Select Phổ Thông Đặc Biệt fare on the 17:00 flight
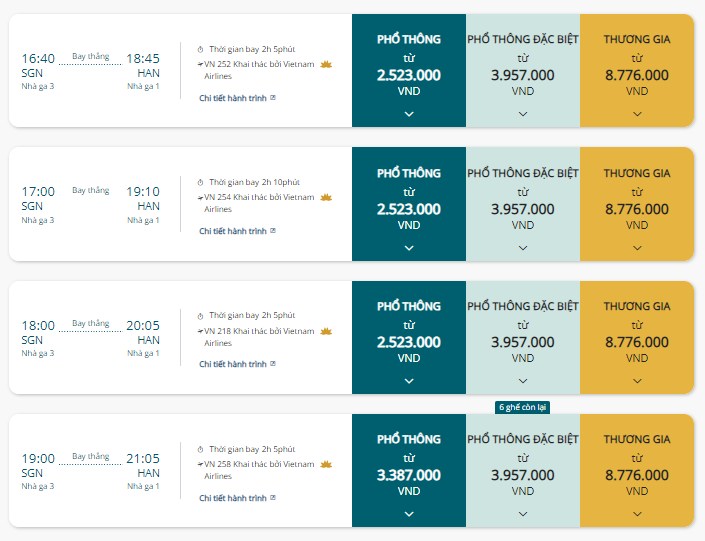Screen dimensions: 705x541 pos(523,204)
